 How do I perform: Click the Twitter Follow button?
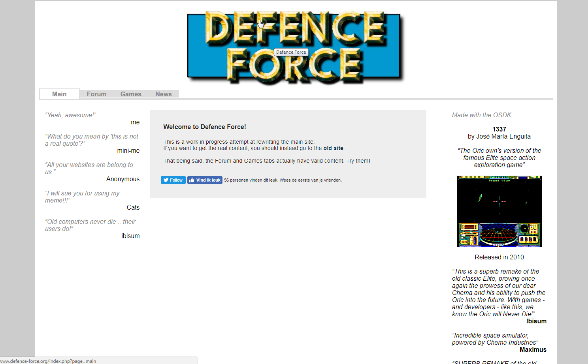pos(173,180)
